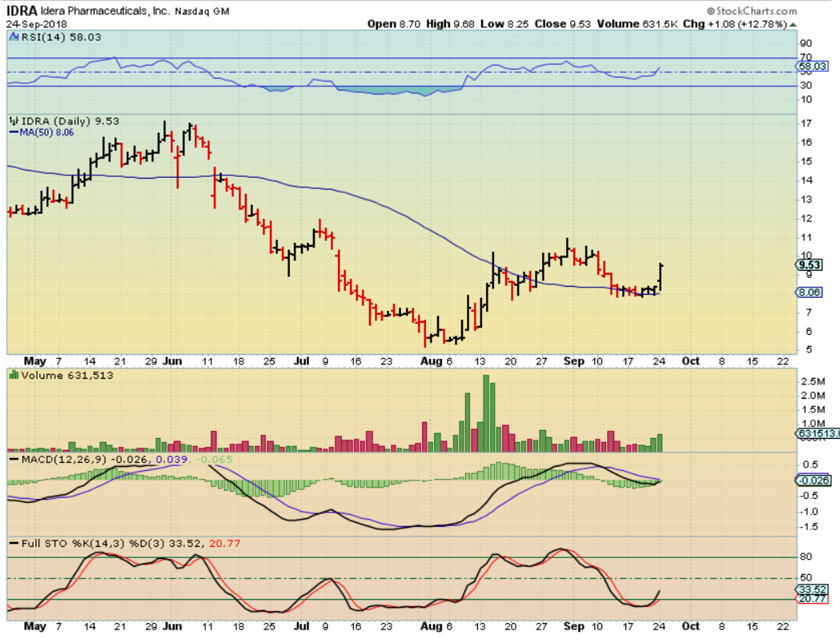Click the 631513 volume tag on right axis
The width and height of the screenshot is (840, 639).
tap(818, 433)
